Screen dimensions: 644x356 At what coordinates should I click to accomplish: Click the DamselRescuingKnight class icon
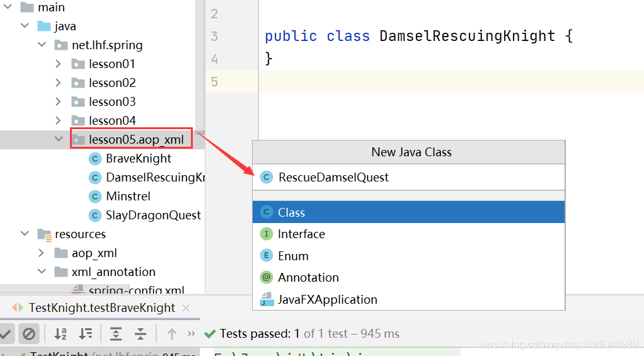95,178
